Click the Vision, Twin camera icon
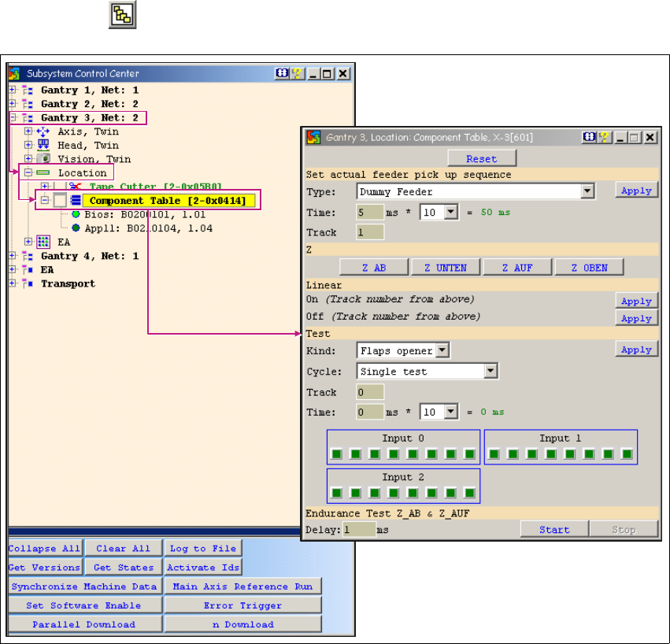 click(44, 159)
